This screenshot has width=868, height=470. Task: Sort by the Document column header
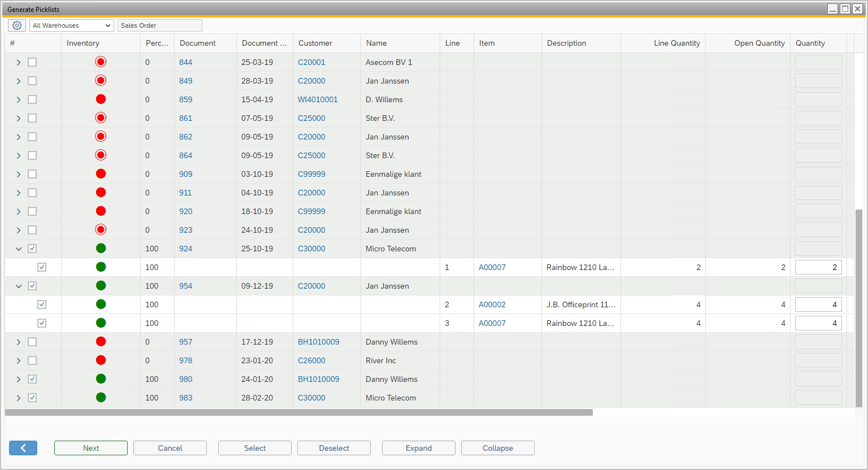[198, 43]
